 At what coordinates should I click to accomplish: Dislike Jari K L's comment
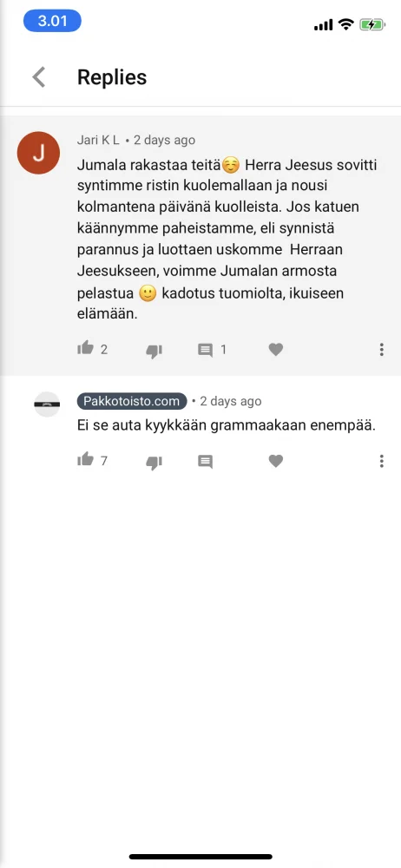pyautogui.click(x=154, y=351)
